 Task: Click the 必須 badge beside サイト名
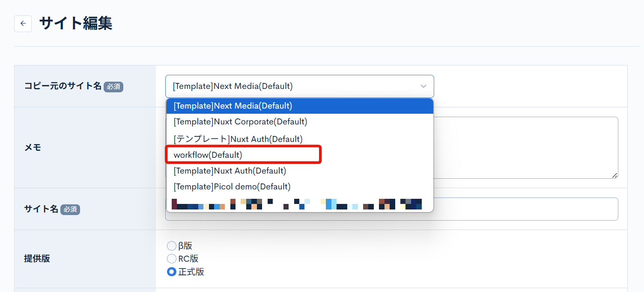point(70,209)
